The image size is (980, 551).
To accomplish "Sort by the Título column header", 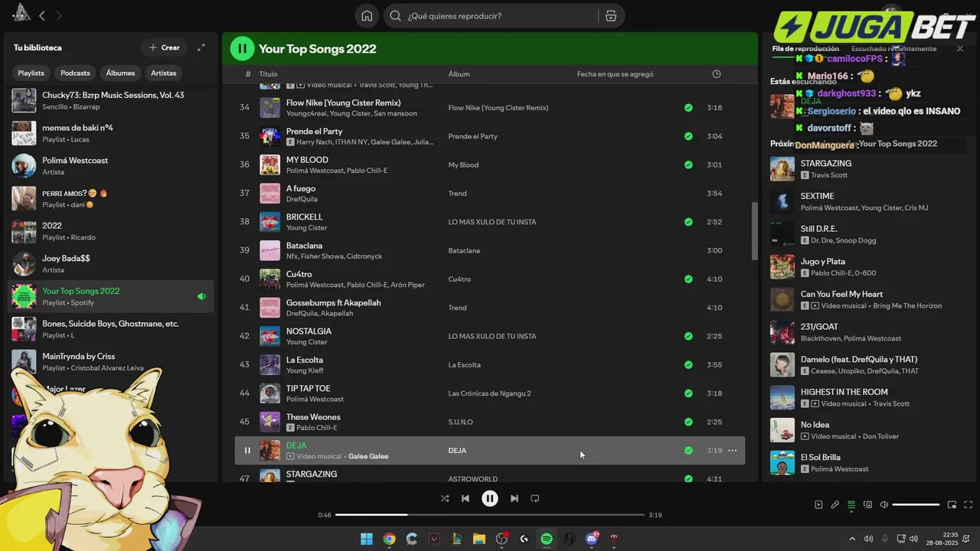I will (x=268, y=74).
